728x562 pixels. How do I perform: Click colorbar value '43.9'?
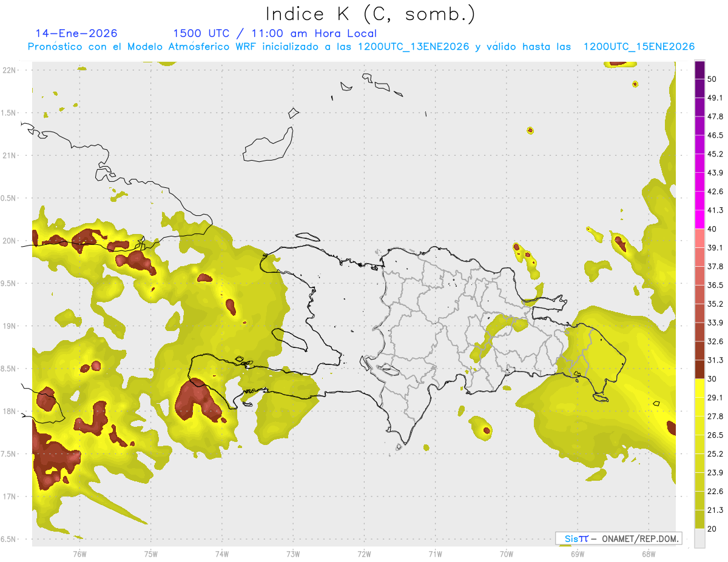pos(715,173)
